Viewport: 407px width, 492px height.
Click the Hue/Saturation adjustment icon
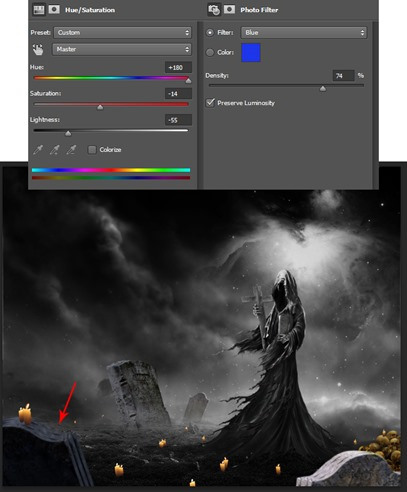click(39, 10)
